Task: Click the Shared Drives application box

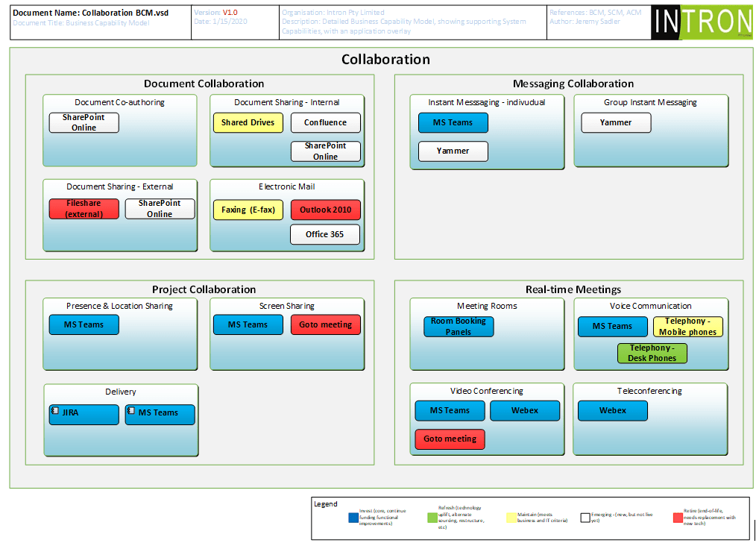Action: click(x=248, y=123)
